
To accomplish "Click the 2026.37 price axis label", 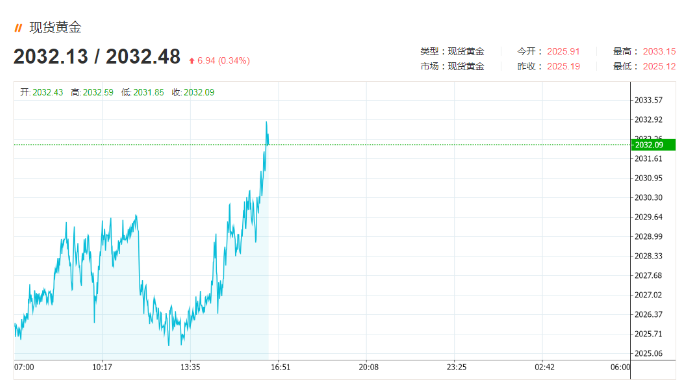I will coord(648,315).
